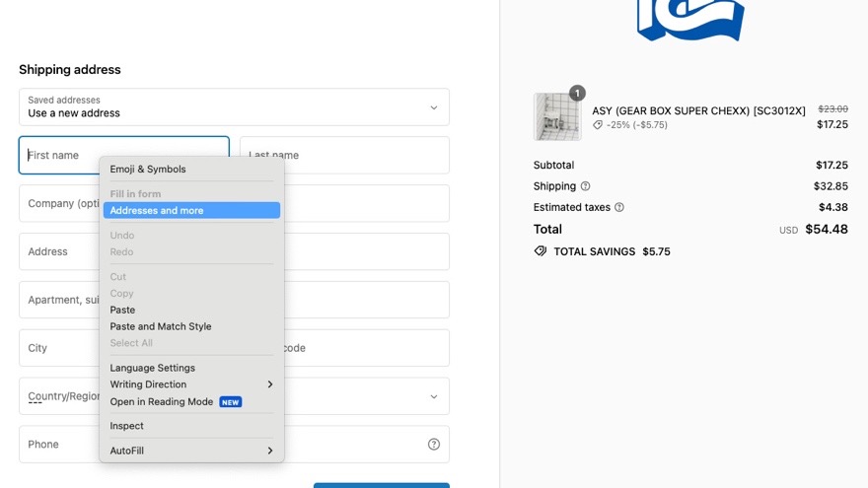Click the TOTAL SAVINGS $5.75 text
868x488 pixels.
click(613, 251)
